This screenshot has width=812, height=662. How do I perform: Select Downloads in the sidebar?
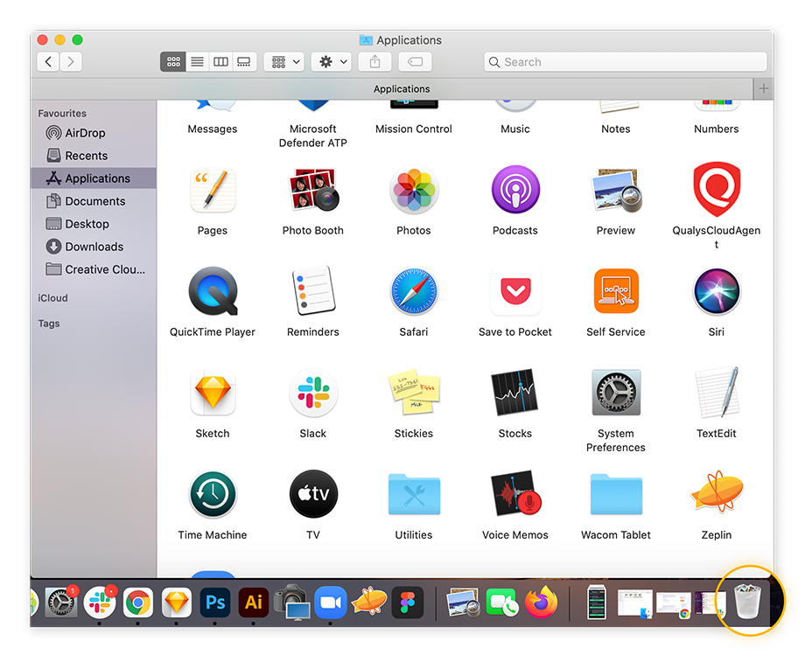click(85, 247)
